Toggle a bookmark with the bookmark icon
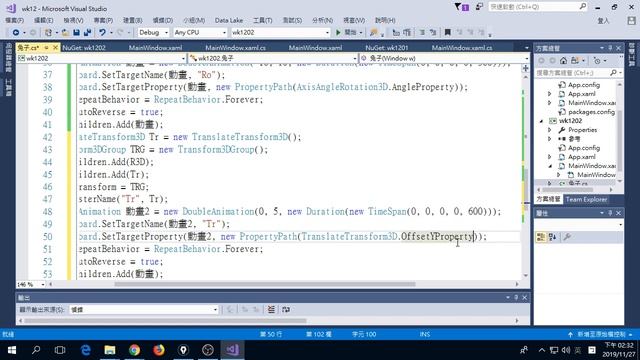This screenshot has height=360, width=640. pyautogui.click(x=447, y=32)
